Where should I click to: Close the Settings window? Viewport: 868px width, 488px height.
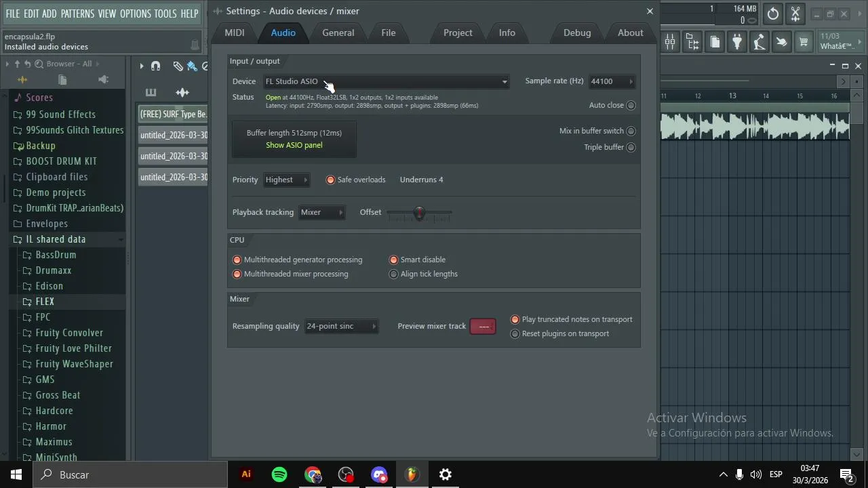(x=650, y=11)
